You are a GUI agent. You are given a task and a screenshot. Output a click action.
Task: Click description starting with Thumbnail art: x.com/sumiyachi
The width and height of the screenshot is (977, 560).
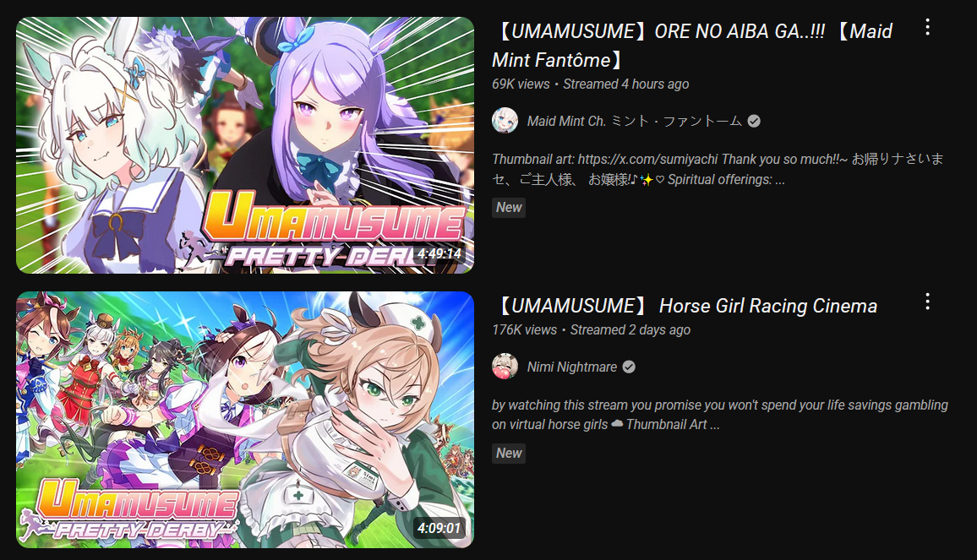click(718, 170)
